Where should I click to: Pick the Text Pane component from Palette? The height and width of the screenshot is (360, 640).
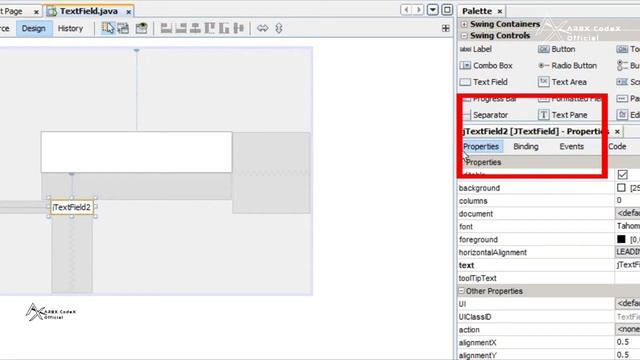point(562,115)
